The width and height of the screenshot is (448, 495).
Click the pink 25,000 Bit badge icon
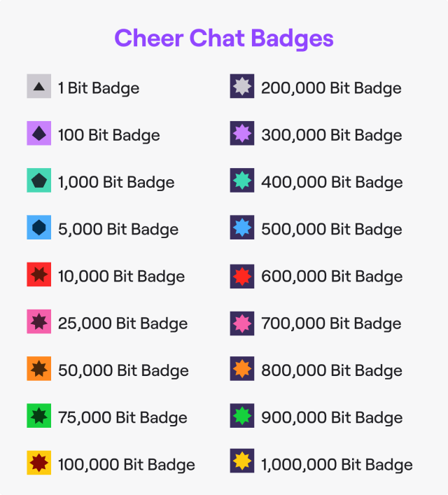click(x=39, y=322)
